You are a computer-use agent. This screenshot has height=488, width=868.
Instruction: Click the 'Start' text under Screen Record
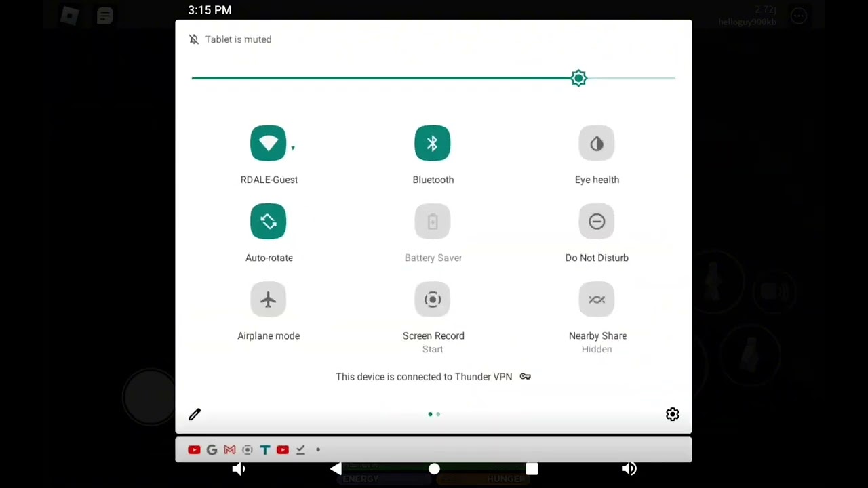click(433, 350)
